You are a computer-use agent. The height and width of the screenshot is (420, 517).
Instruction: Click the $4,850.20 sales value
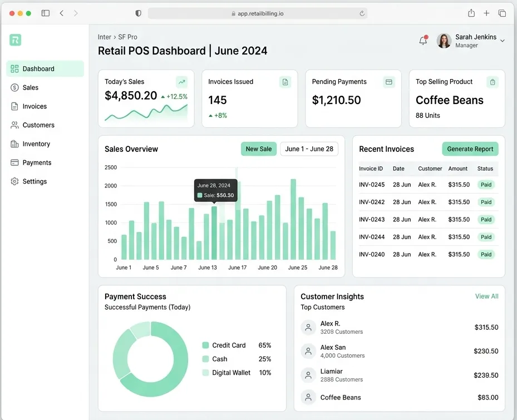pos(131,96)
